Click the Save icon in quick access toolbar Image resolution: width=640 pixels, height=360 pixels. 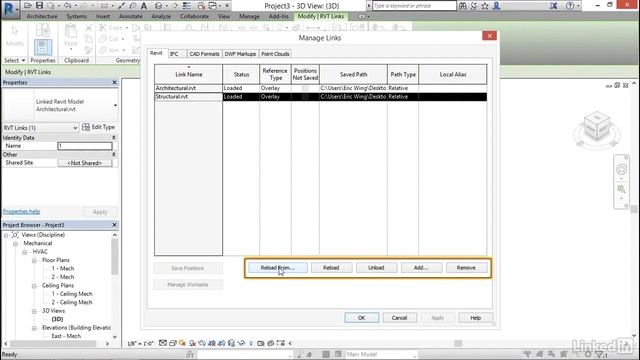pos(39,6)
